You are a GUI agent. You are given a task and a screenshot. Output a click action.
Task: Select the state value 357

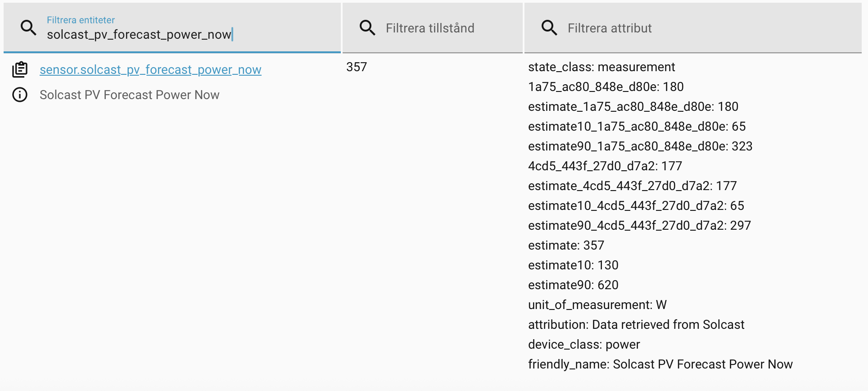(357, 67)
